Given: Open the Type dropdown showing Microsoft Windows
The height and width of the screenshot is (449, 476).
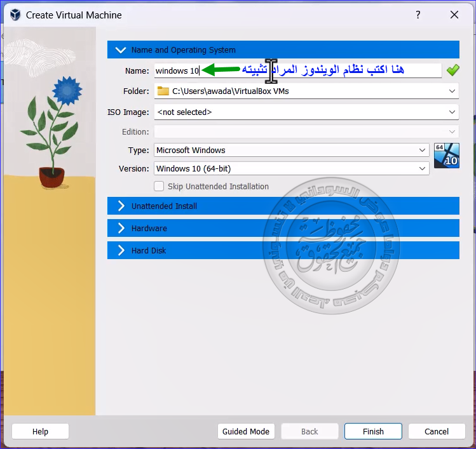Looking at the screenshot, I should point(423,151).
